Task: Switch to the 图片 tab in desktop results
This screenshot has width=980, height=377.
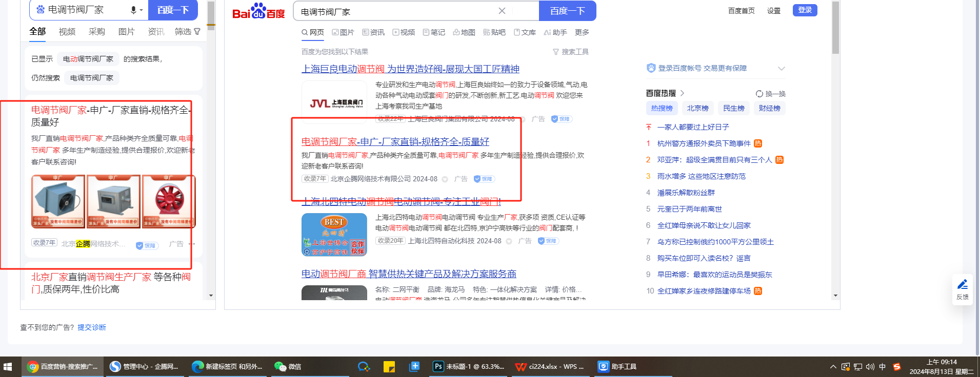Action: [343, 32]
